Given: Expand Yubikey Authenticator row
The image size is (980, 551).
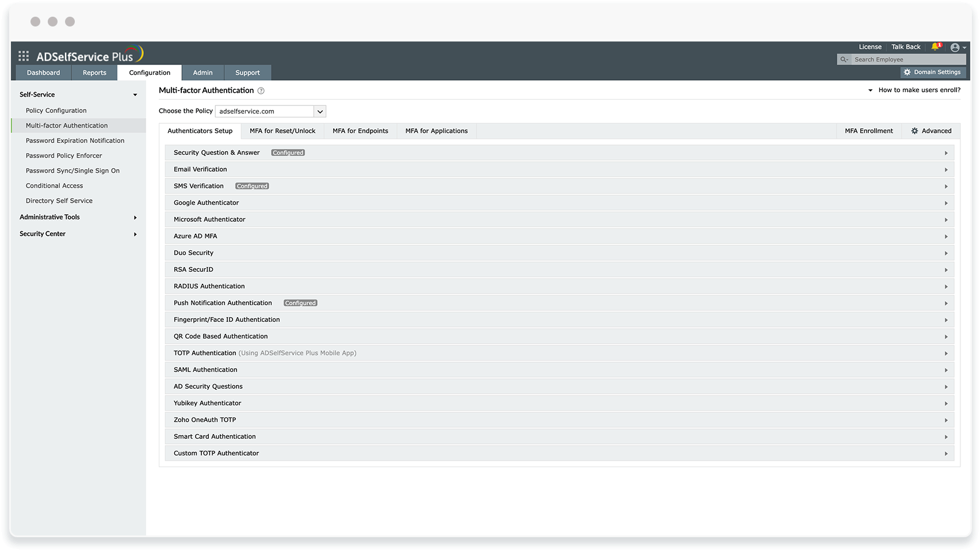Looking at the screenshot, I should tap(559, 403).
